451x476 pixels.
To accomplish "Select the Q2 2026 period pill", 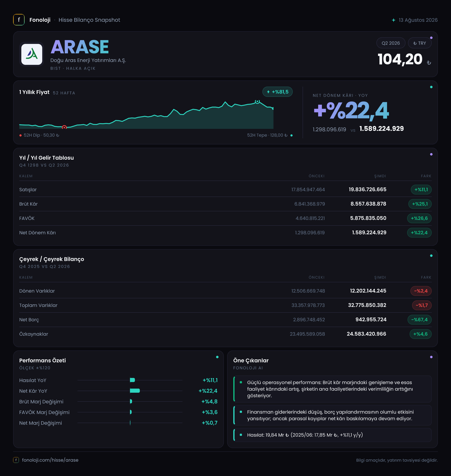I will pos(391,43).
